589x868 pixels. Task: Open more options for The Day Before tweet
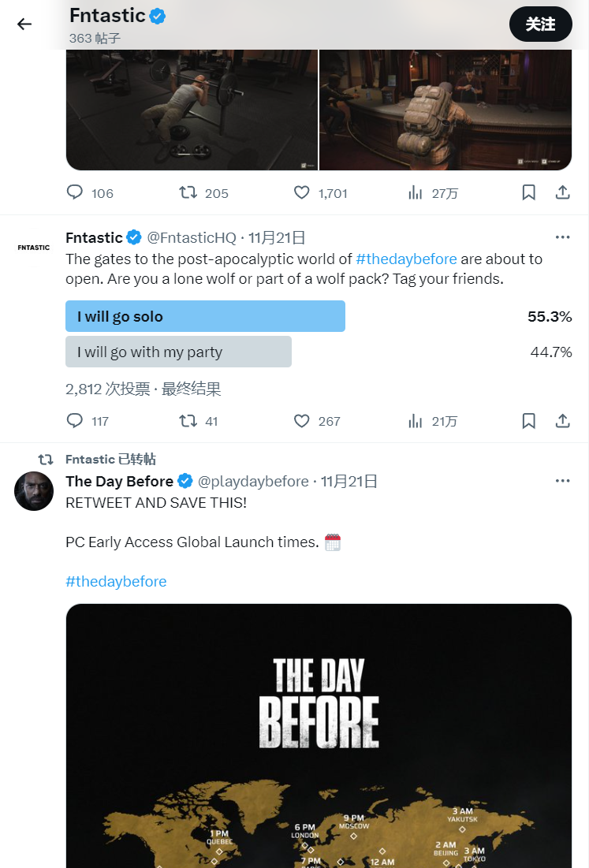pyautogui.click(x=562, y=481)
